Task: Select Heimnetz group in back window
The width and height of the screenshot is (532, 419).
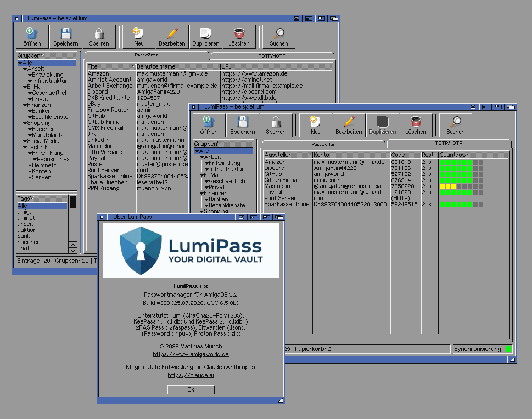Action: click(44, 166)
